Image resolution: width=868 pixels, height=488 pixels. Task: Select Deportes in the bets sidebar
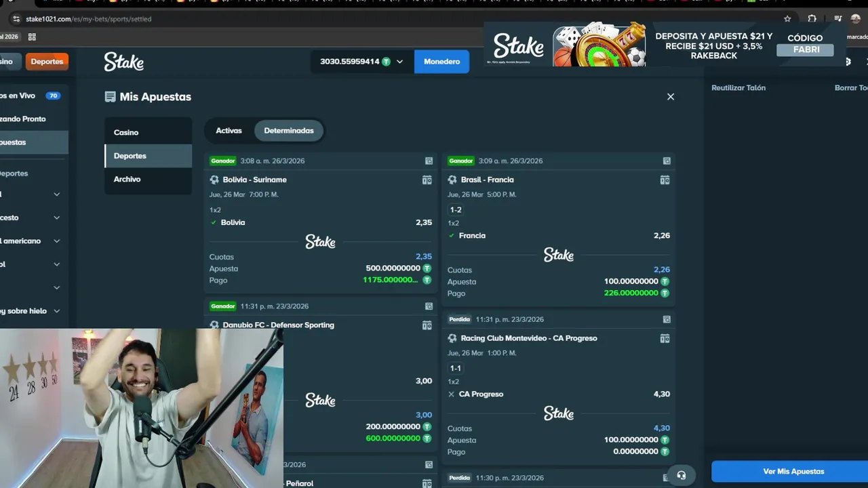point(148,156)
